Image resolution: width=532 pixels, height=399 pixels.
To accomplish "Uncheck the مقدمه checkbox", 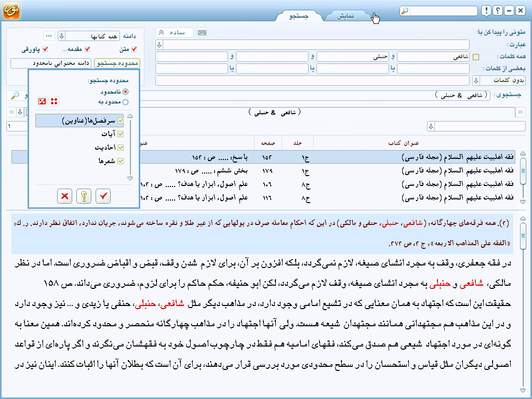I will (87, 49).
